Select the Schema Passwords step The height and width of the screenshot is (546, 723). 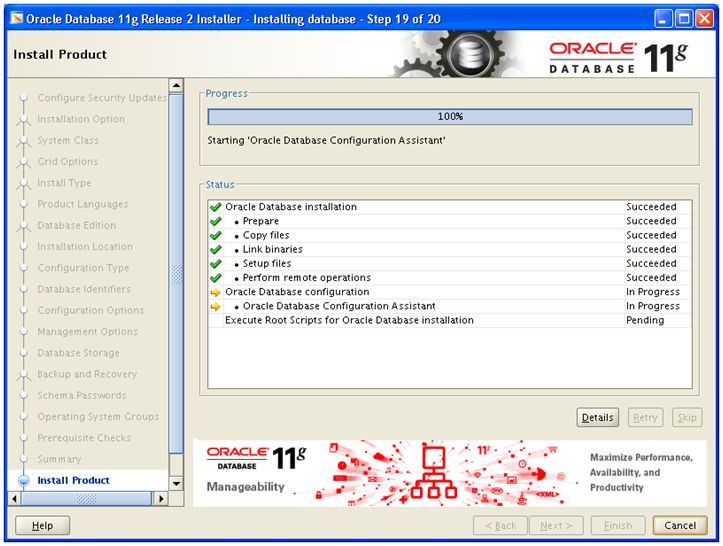point(82,396)
